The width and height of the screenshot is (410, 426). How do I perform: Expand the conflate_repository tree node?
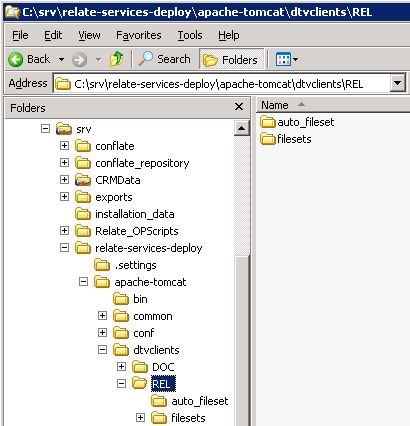click(64, 162)
